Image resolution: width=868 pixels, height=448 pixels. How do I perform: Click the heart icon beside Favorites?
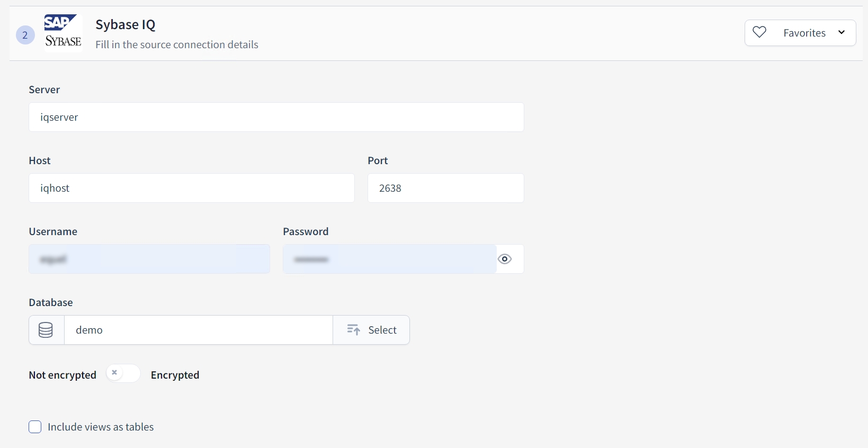(759, 33)
